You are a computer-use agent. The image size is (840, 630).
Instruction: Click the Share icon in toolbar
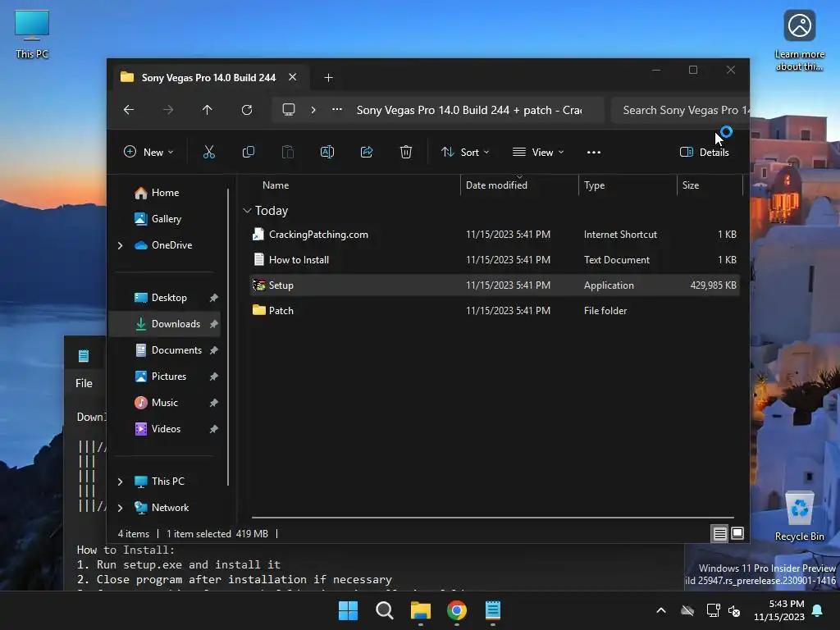[x=367, y=152]
